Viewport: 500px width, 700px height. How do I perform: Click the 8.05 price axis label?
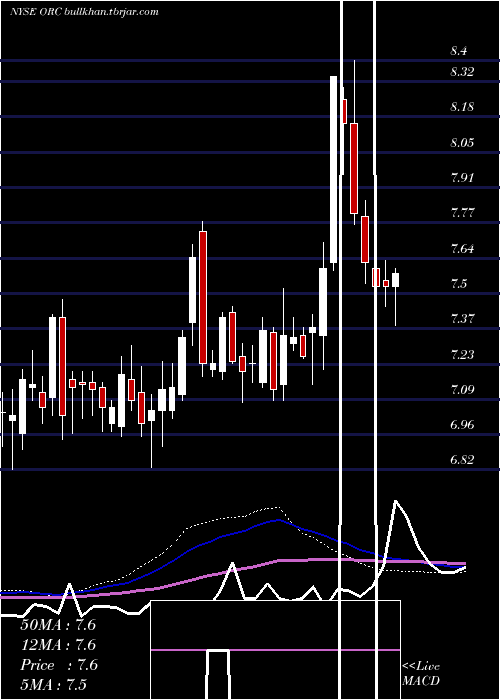[x=462, y=143]
